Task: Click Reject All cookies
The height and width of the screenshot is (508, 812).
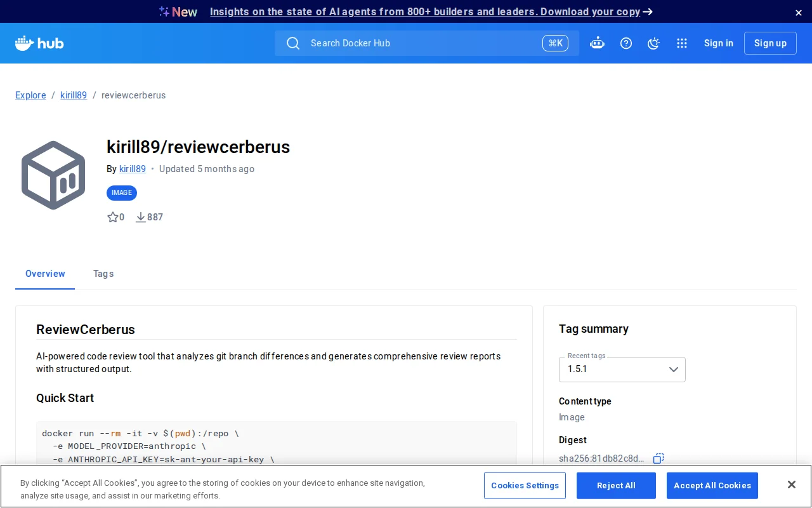Action: coord(616,486)
